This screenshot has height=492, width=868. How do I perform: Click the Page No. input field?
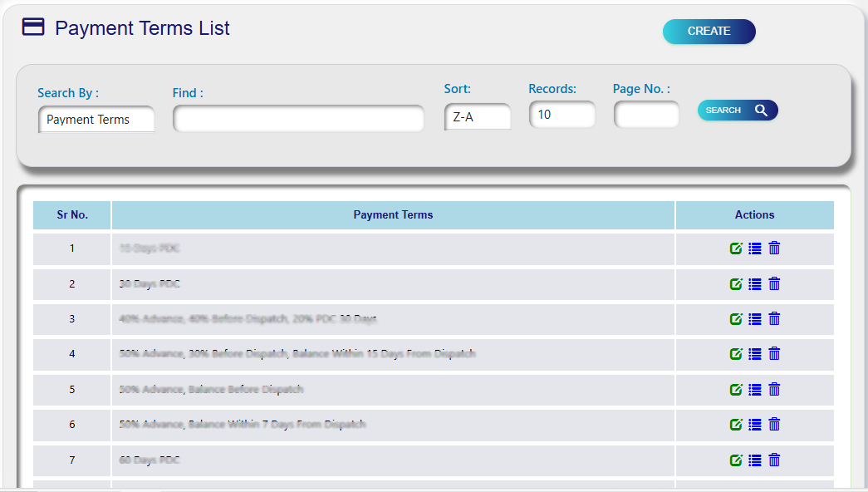tap(646, 115)
